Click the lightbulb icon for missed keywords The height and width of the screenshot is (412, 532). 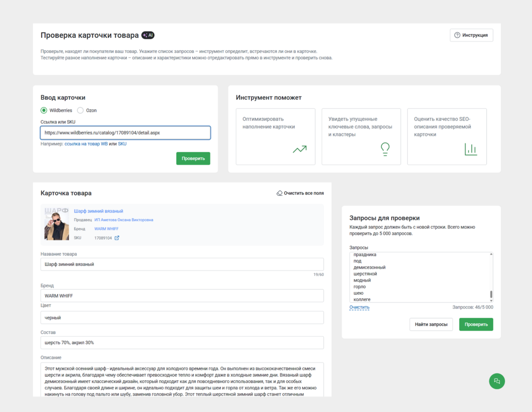385,150
